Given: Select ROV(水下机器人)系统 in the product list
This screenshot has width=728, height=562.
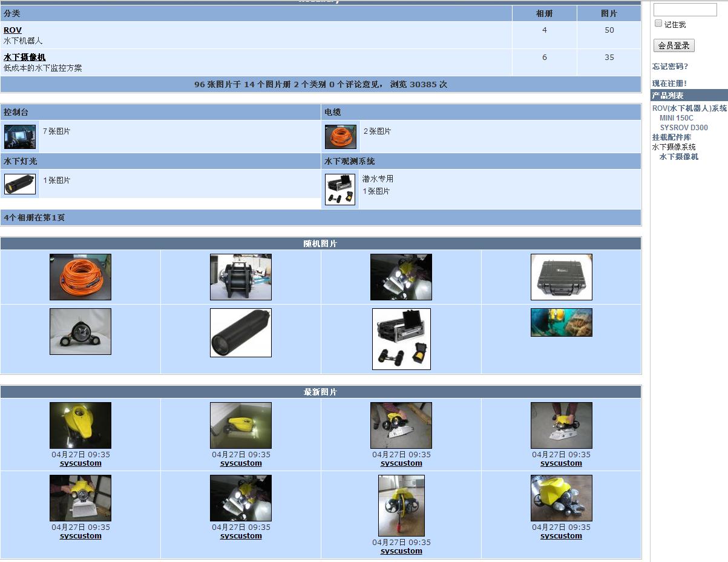Looking at the screenshot, I should tap(689, 108).
